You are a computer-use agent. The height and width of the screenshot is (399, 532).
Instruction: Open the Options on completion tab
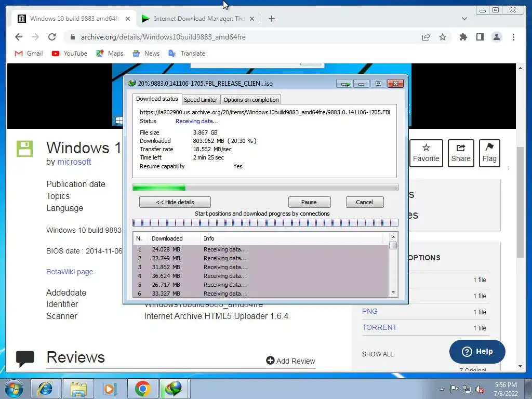click(x=251, y=100)
